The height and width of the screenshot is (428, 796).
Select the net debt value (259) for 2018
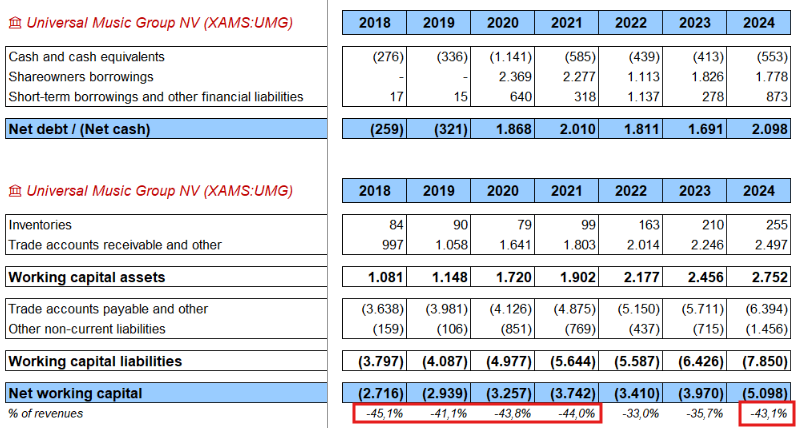[x=387, y=129]
